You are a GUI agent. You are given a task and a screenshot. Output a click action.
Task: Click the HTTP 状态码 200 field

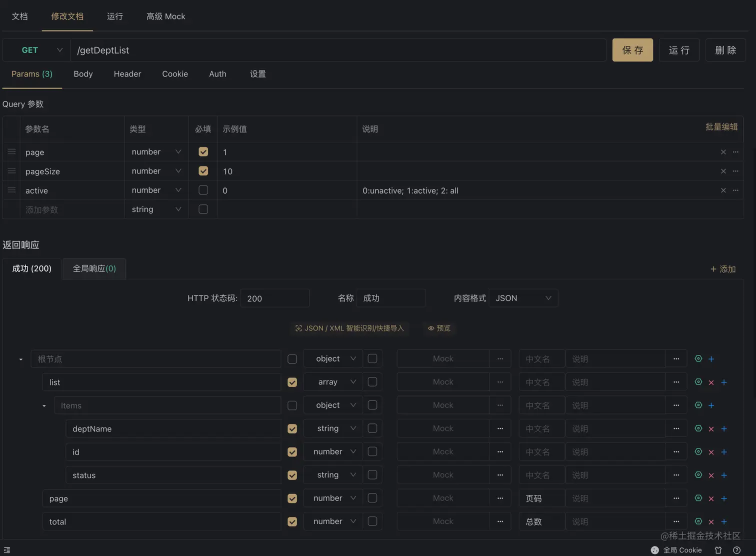(274, 298)
